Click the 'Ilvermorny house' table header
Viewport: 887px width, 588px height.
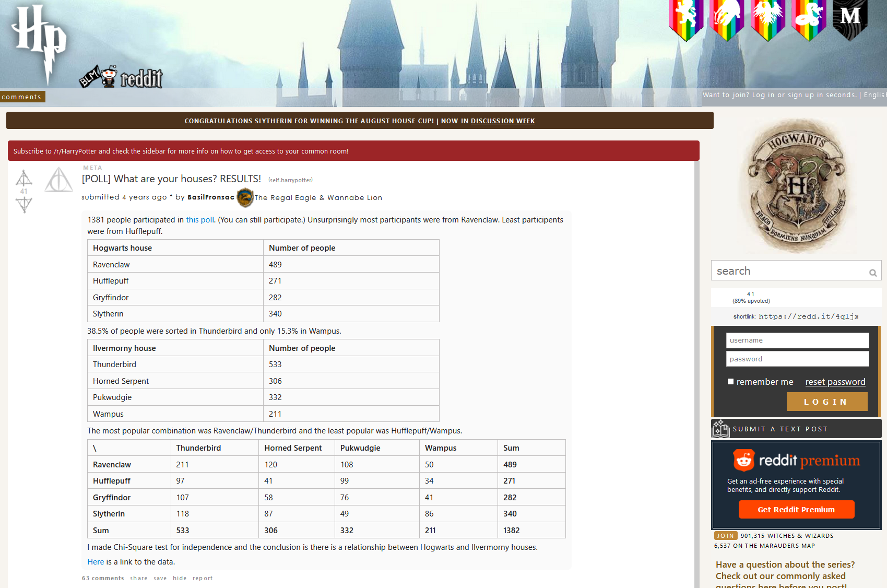click(175, 348)
